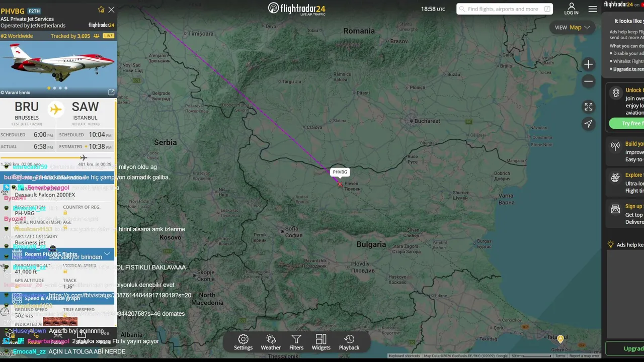Click the Dassault Falcon 2000FX aircraft type
The image size is (644, 362).
[x=45, y=195]
